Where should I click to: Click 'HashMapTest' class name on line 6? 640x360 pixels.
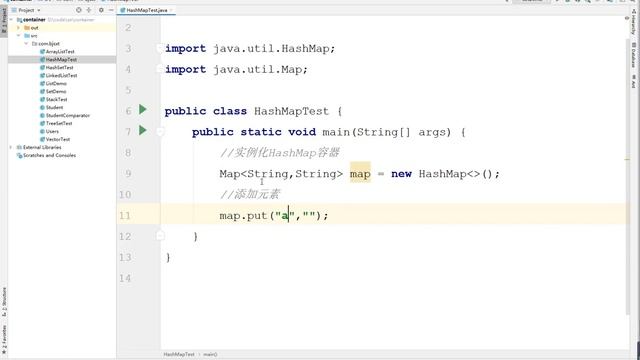pos(291,111)
